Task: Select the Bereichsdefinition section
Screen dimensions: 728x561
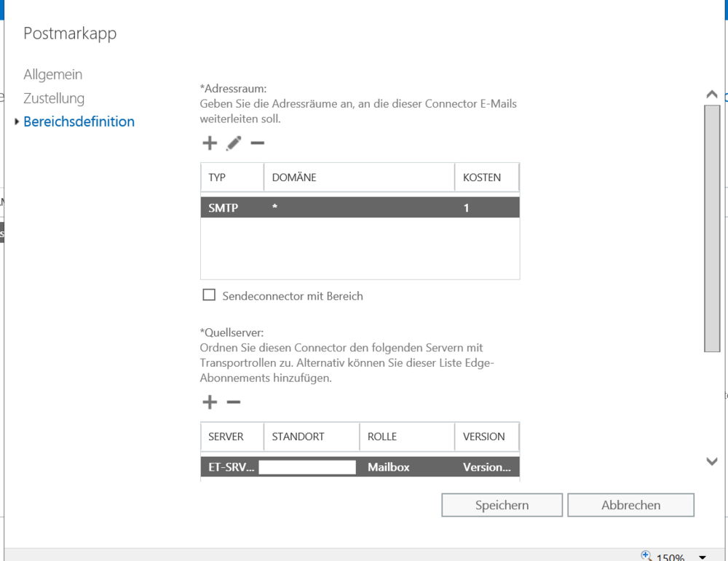Action: 79,122
